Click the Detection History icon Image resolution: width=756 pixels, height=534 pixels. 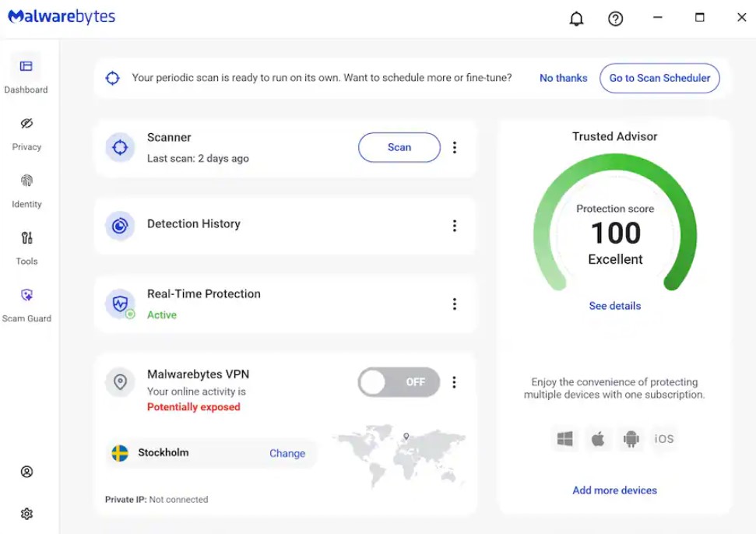[x=120, y=226]
